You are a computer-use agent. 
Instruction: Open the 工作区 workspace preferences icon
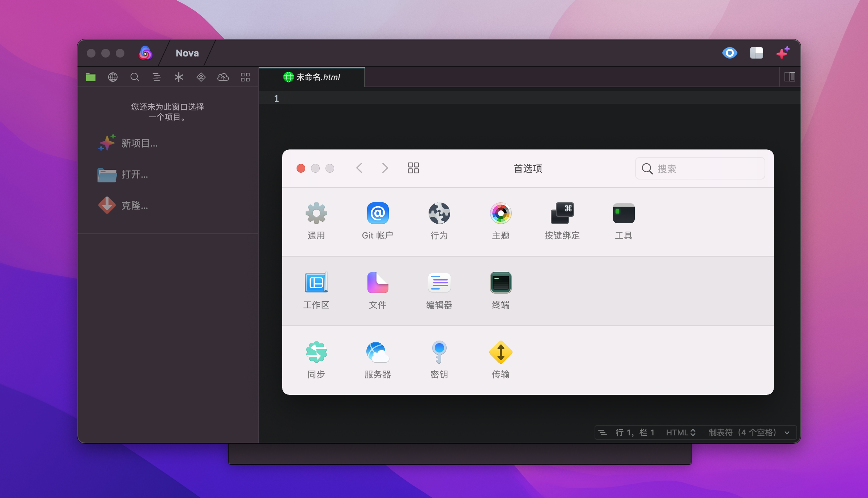[x=316, y=283]
